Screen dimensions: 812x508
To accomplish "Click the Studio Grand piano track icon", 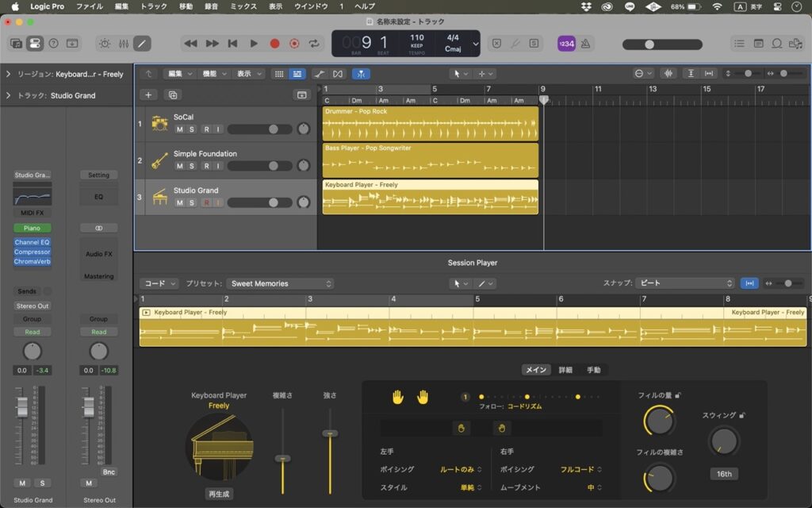I will [x=159, y=197].
